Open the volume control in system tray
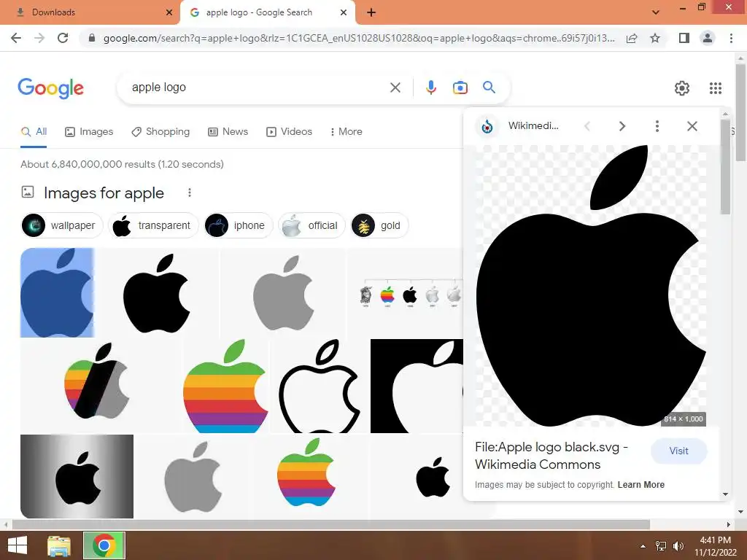The width and height of the screenshot is (747, 560). point(678,546)
